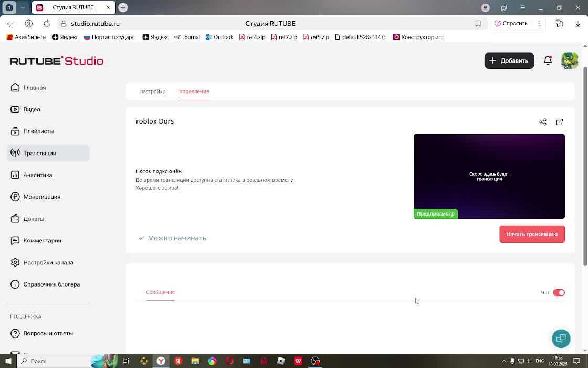Open the browser hamburger menu

(x=522, y=7)
